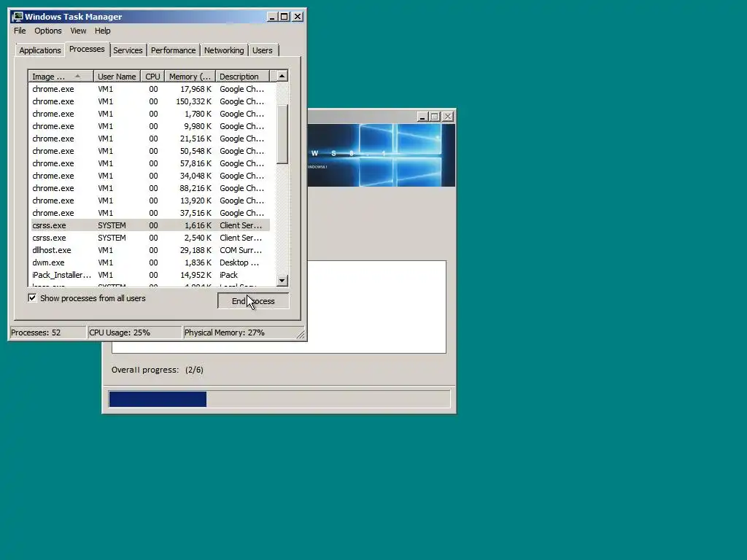Switch to the Users tab
The height and width of the screenshot is (560, 747).
point(263,50)
